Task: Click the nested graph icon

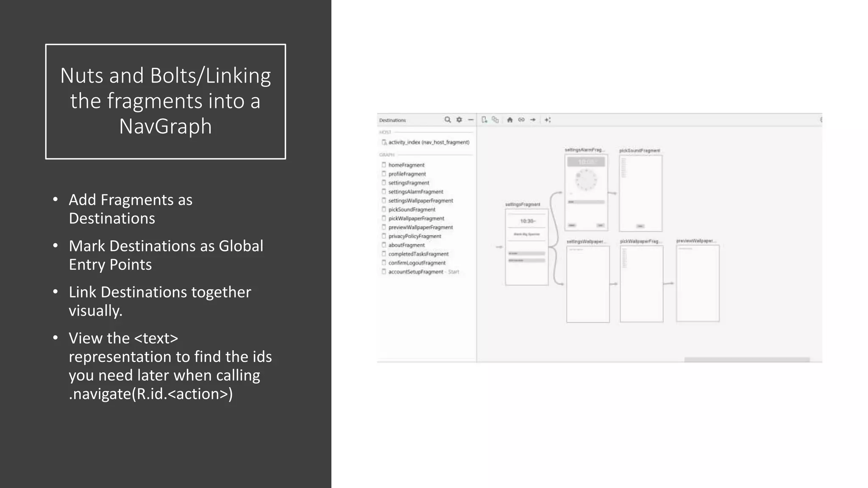Action: point(495,120)
